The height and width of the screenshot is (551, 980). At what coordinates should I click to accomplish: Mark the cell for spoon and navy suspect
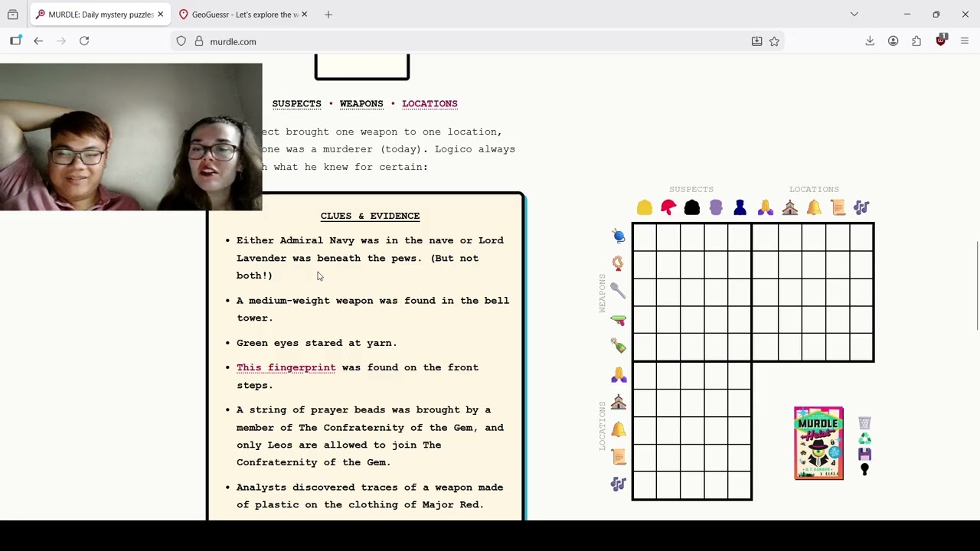point(740,292)
